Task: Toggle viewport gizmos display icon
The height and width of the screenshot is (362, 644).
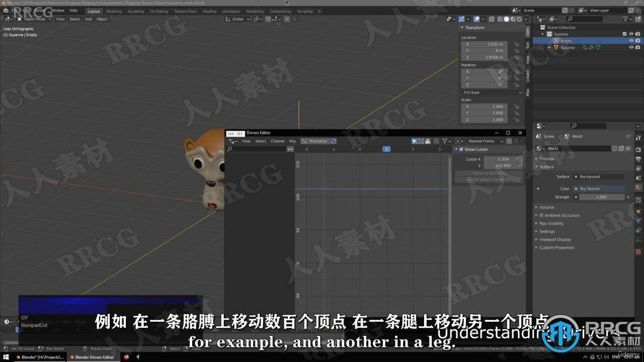Action: 461,19
